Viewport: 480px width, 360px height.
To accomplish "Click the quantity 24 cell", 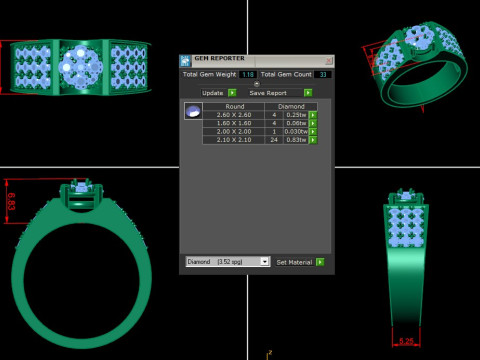I will [274, 140].
